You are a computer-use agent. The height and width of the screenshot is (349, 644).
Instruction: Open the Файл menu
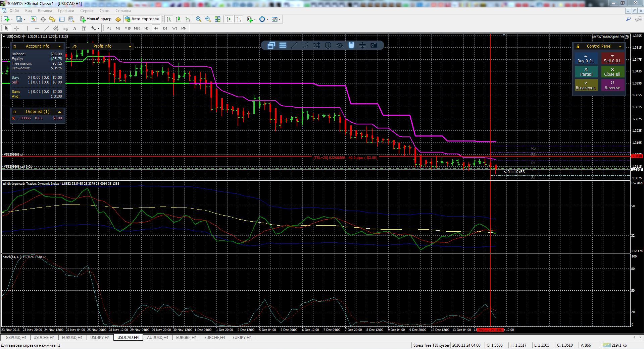(x=14, y=11)
